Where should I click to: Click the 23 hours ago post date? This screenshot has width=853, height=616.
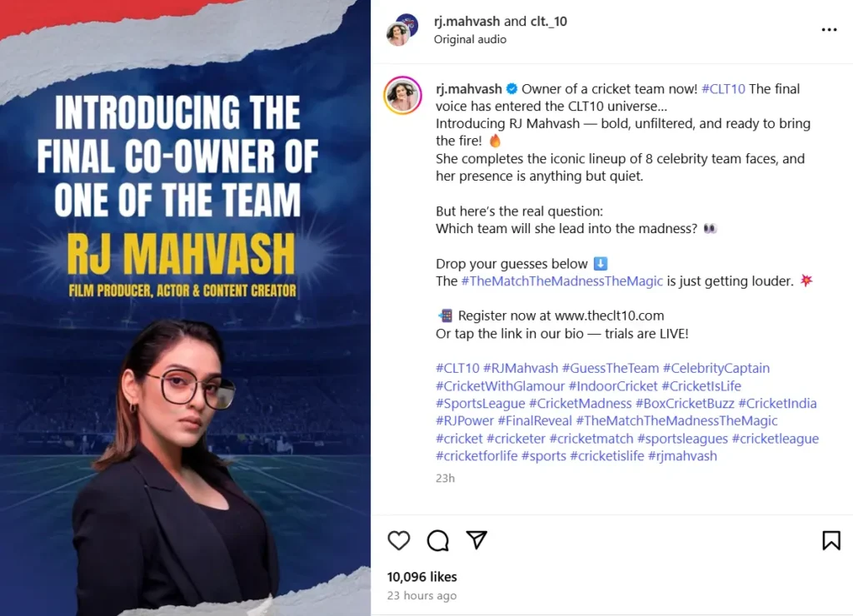click(422, 595)
